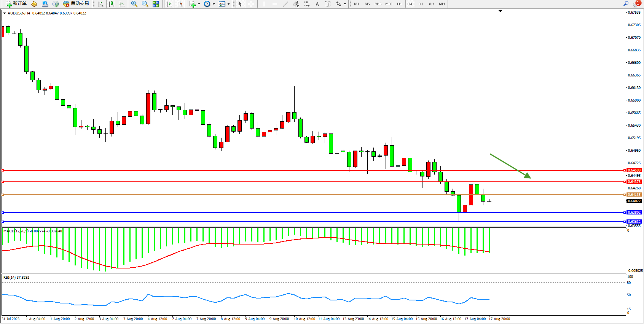Switch to the D1 timeframe

coord(421,4)
